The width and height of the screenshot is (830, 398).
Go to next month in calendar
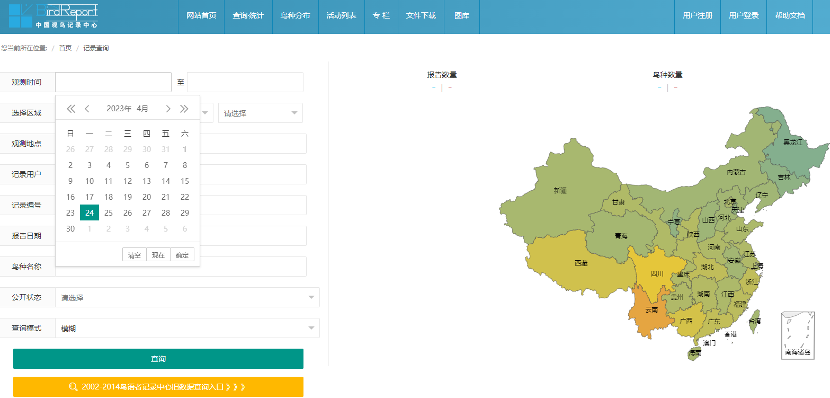point(168,108)
